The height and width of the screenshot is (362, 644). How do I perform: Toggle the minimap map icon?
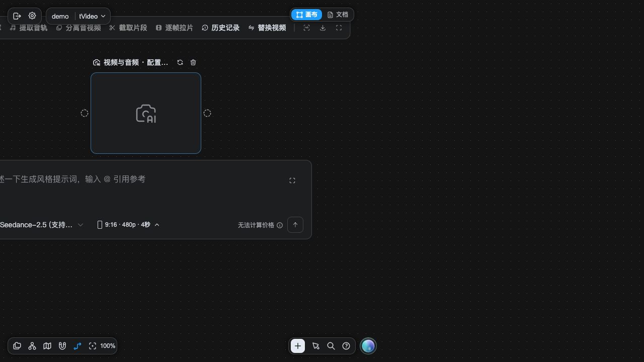[47, 346]
